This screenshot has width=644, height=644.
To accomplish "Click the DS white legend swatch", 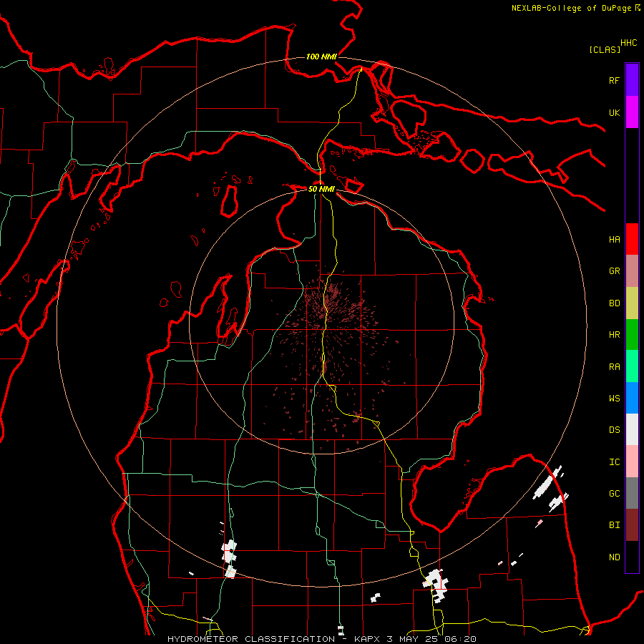I will click(632, 429).
